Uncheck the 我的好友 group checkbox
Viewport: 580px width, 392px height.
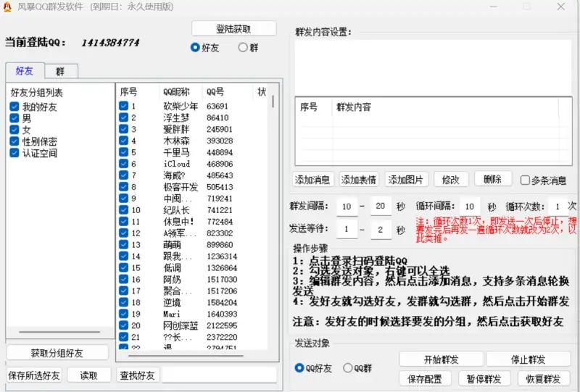[x=14, y=107]
